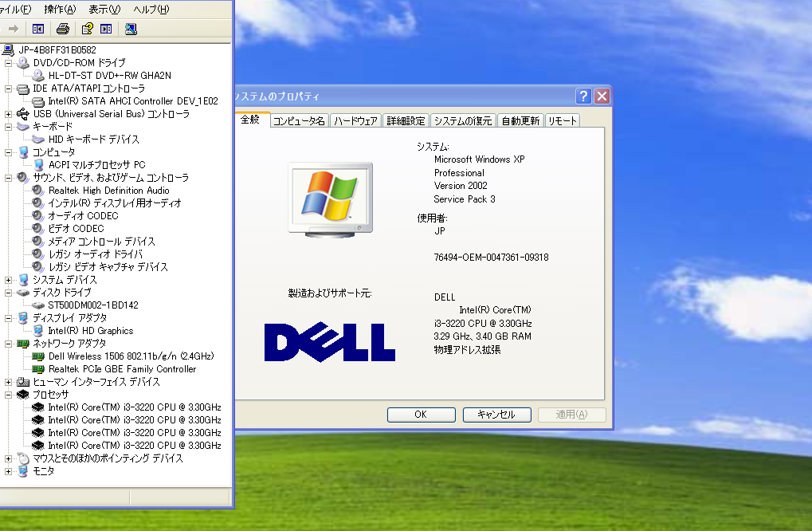This screenshot has width=812, height=531.
Task: Click the Realtek High Definition Audio speaker icon
Action: tap(37, 190)
